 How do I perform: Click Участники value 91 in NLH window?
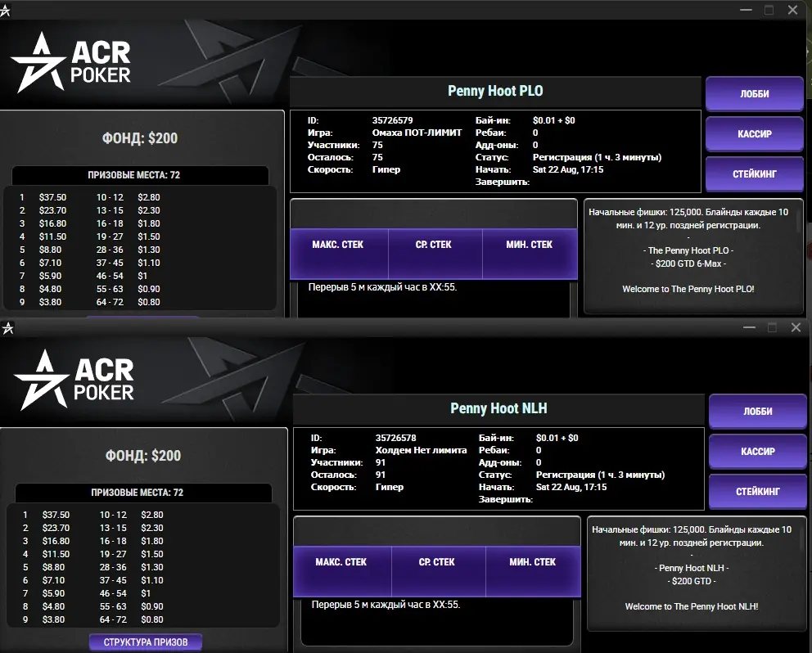(x=380, y=462)
